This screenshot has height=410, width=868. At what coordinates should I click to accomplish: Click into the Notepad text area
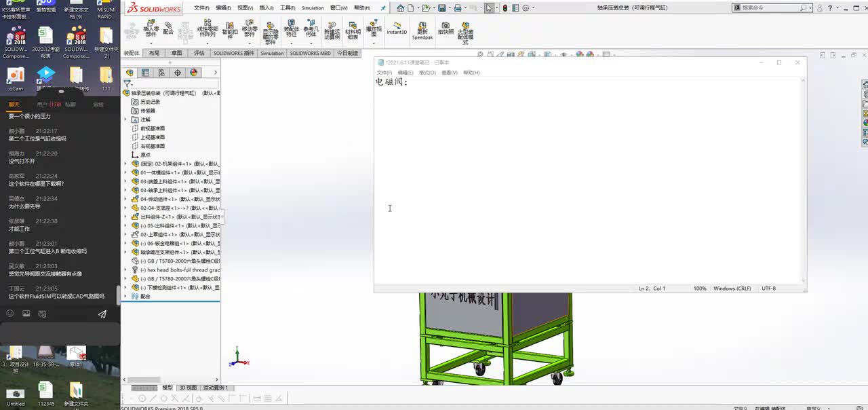[x=588, y=180]
